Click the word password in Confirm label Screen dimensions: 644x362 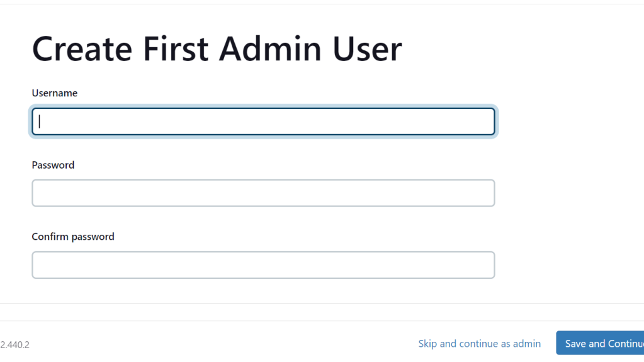(x=93, y=237)
